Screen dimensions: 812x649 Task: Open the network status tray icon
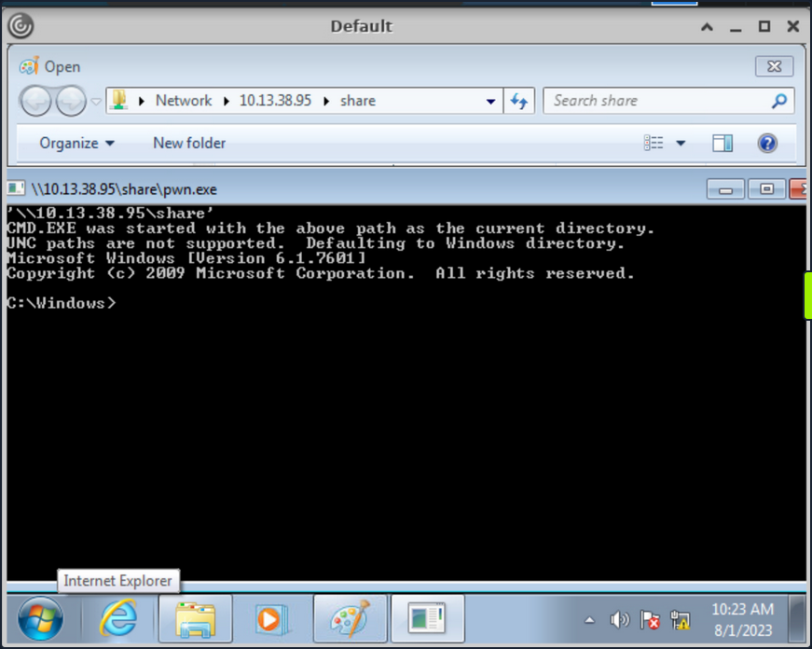click(680, 618)
